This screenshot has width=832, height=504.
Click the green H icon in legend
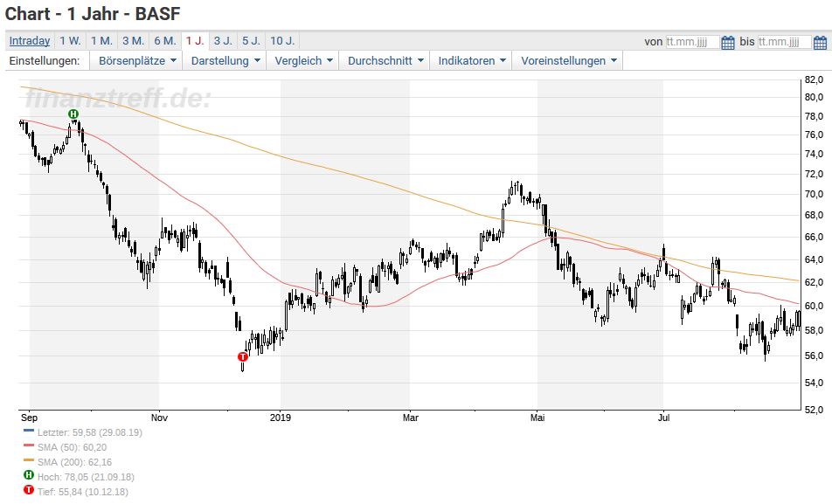click(29, 475)
